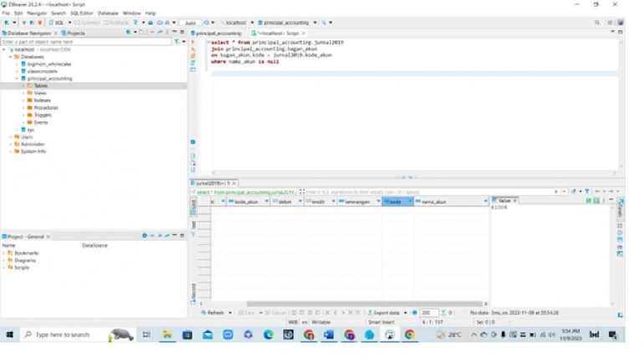Viewport: 644px width, 362px height.
Task: Click the results horizontal scrollbar
Action: (x=364, y=304)
